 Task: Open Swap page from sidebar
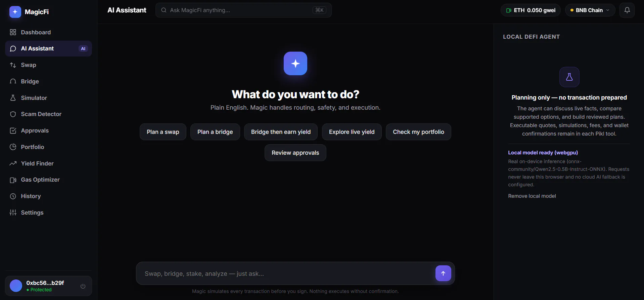(x=48, y=65)
